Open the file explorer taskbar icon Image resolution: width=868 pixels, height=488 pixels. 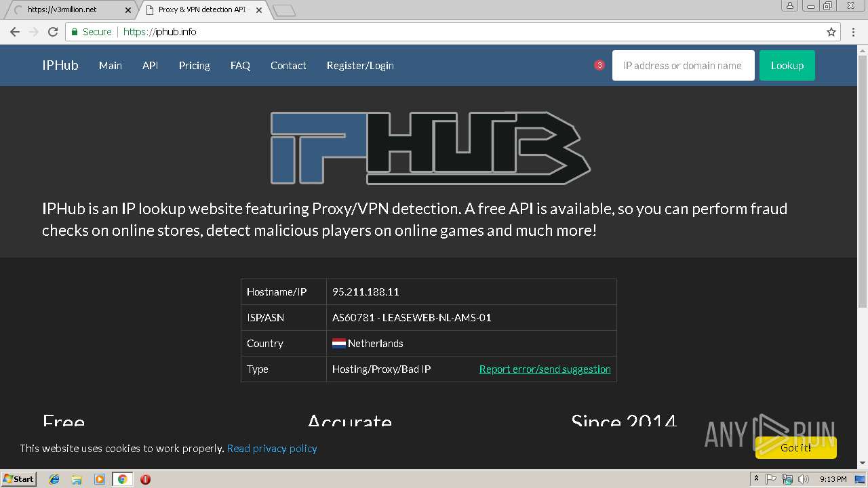coord(77,479)
